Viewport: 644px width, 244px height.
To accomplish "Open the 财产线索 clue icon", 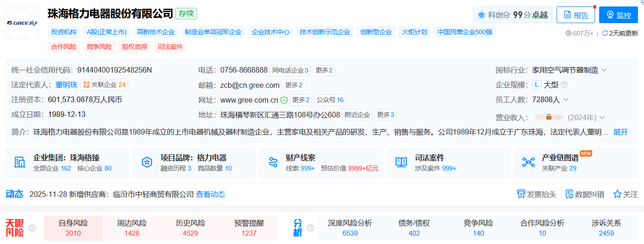I will [273, 162].
